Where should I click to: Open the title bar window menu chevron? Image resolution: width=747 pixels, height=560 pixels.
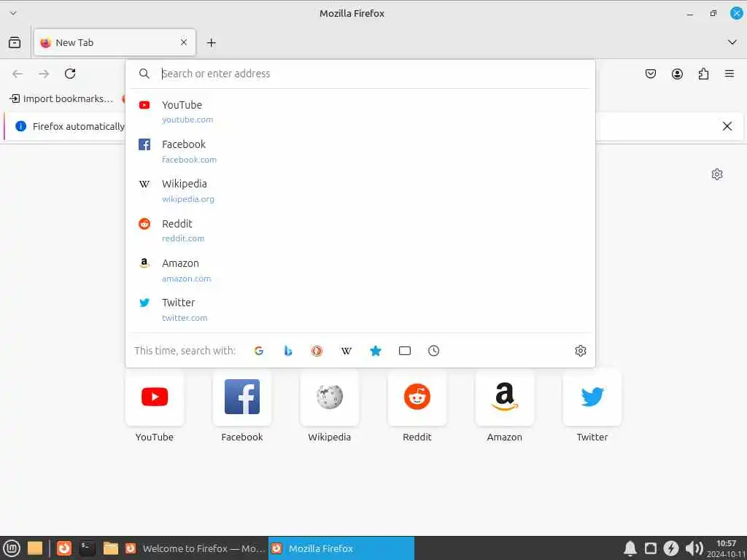coord(13,13)
